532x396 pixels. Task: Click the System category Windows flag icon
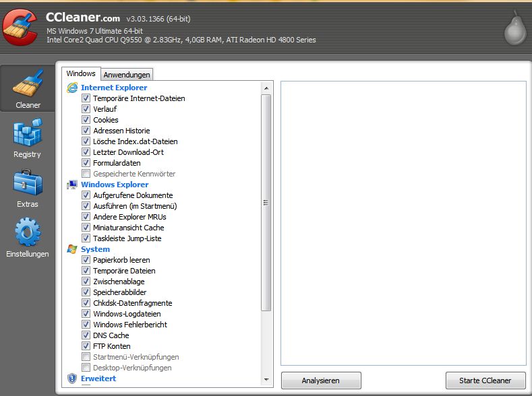pyautogui.click(x=72, y=249)
